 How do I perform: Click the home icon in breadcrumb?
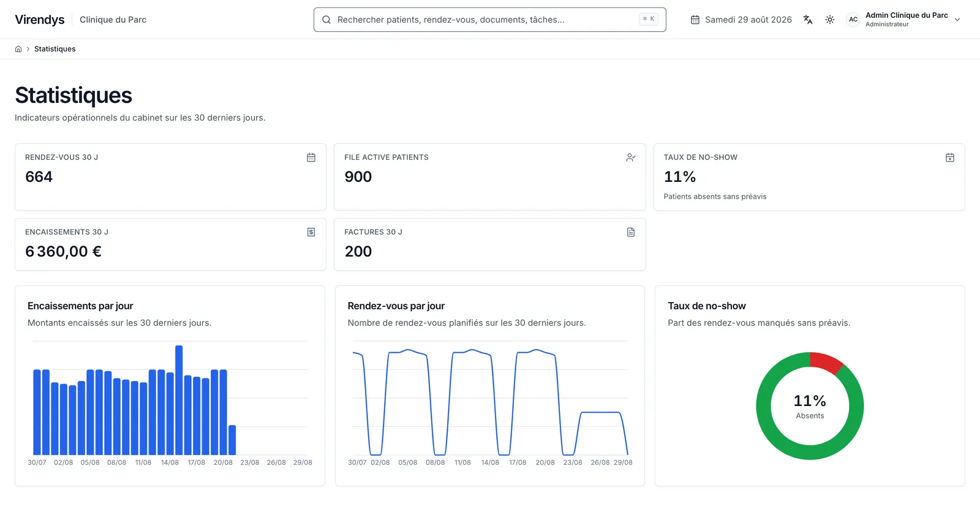[18, 49]
